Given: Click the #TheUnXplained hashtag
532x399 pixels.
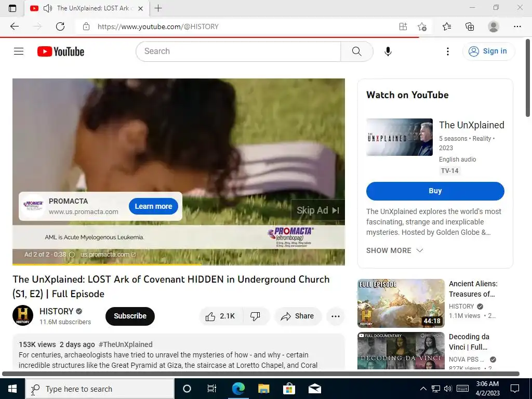Looking at the screenshot, I should pyautogui.click(x=126, y=344).
